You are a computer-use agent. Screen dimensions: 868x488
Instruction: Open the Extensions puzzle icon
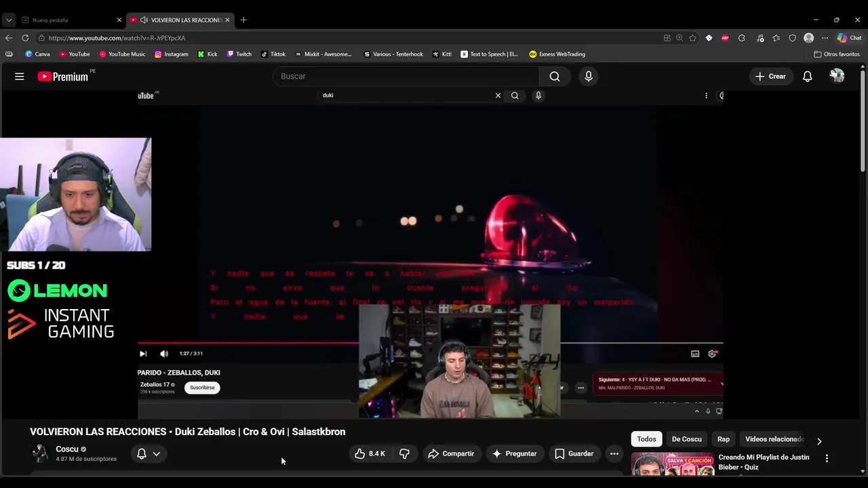[x=741, y=38]
